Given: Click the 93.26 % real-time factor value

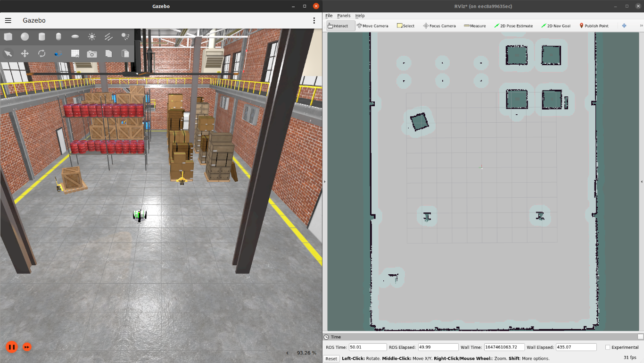Looking at the screenshot, I should click(x=306, y=353).
